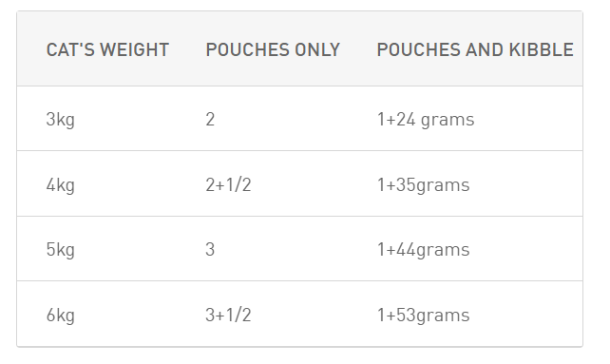This screenshot has width=610, height=364.
Task: Select the 2+1/2 pouches cell for 4kg
Action: (228, 184)
